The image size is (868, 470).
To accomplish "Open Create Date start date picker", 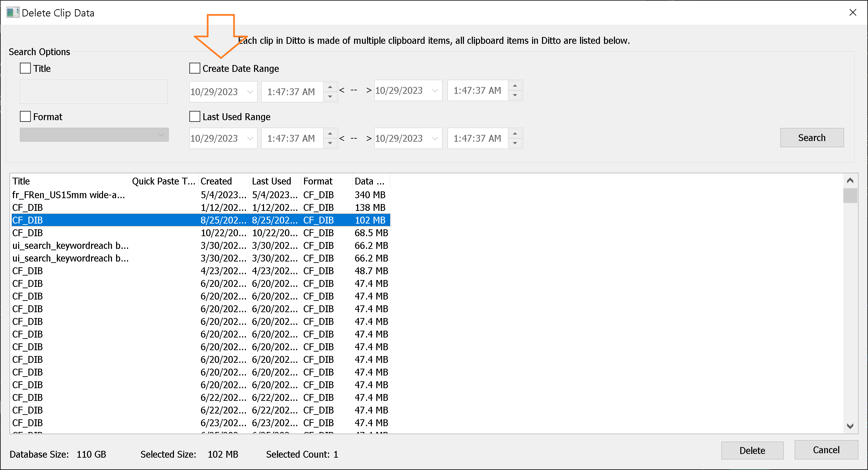I will 250,92.
